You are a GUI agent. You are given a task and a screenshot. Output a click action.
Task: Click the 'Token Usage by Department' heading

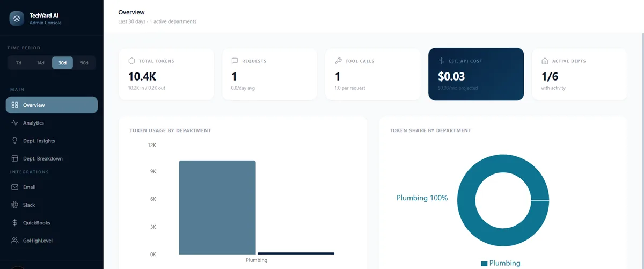tap(170, 130)
